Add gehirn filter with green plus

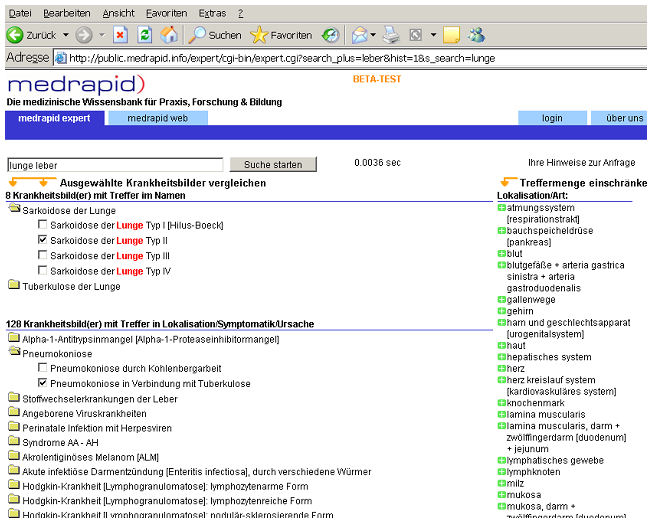point(501,311)
